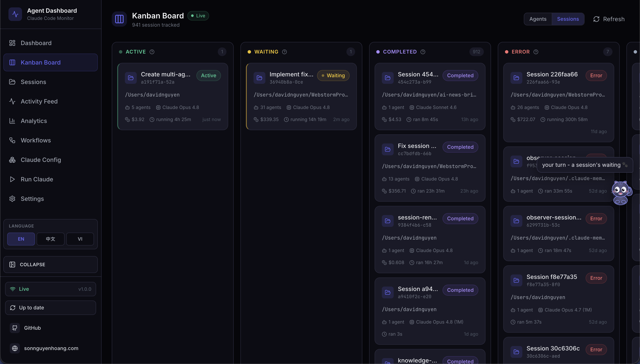Click the Waiting status badge
This screenshot has width=640, height=364.
333,76
